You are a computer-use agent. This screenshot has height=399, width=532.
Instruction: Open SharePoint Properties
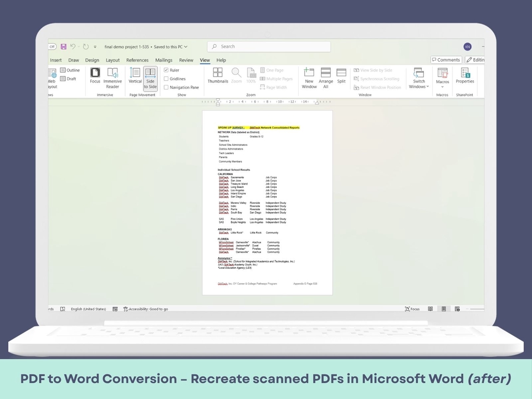tap(465, 76)
